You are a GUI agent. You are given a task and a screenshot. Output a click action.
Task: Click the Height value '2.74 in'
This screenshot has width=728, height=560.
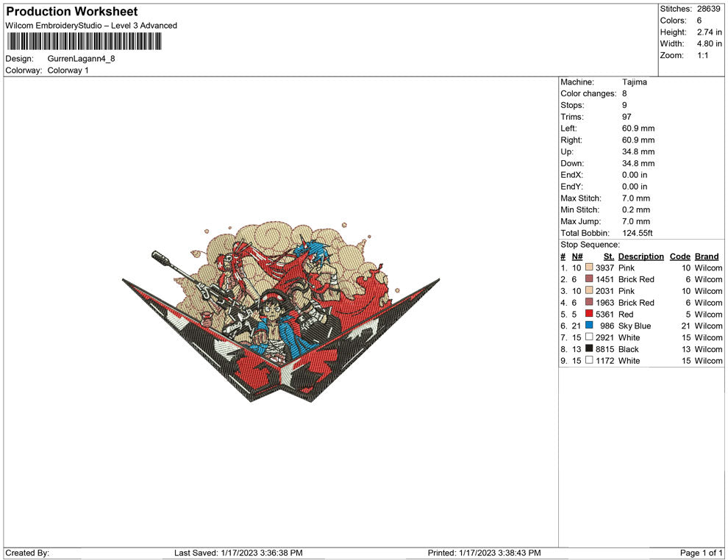pyautogui.click(x=710, y=32)
